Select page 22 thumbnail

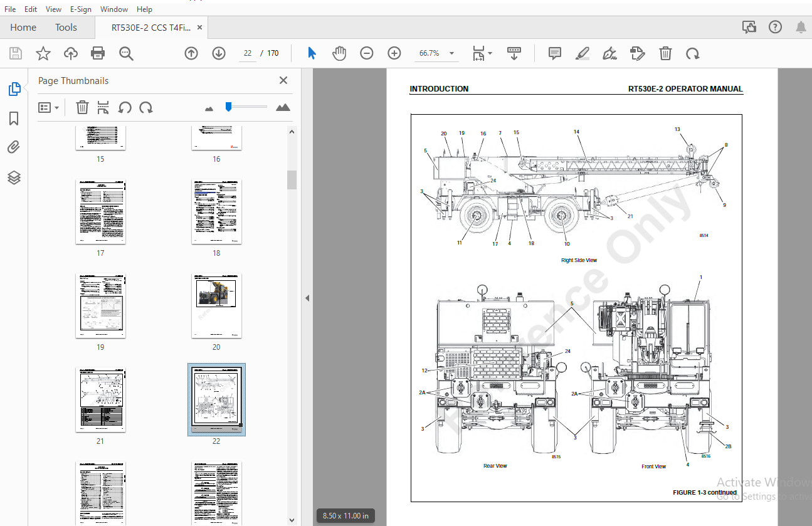pyautogui.click(x=216, y=400)
